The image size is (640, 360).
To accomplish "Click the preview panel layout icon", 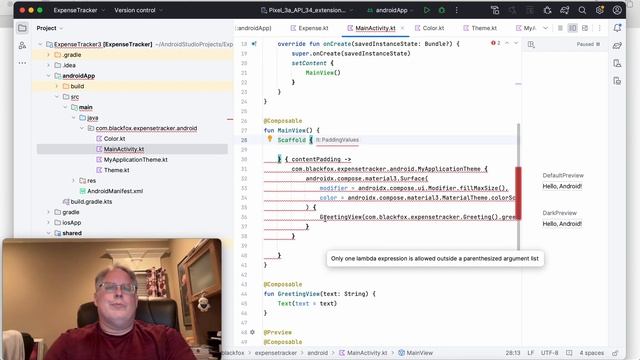I will (531, 44).
